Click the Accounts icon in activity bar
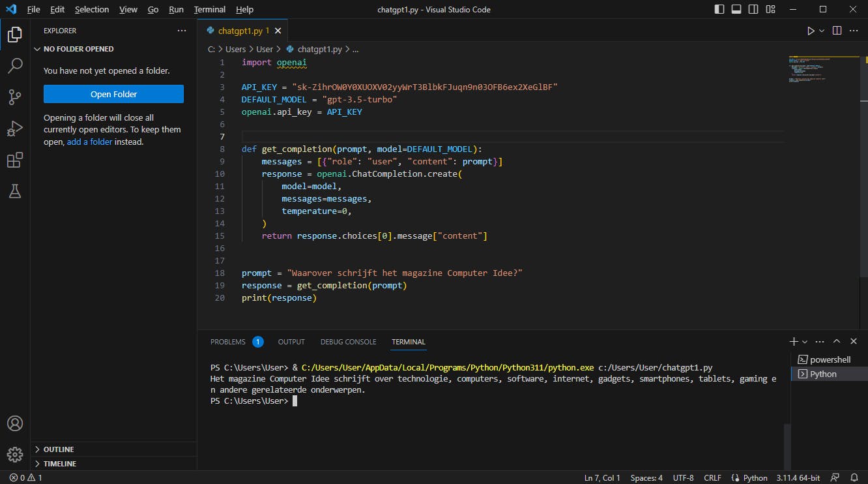This screenshot has height=484, width=868. (x=14, y=423)
